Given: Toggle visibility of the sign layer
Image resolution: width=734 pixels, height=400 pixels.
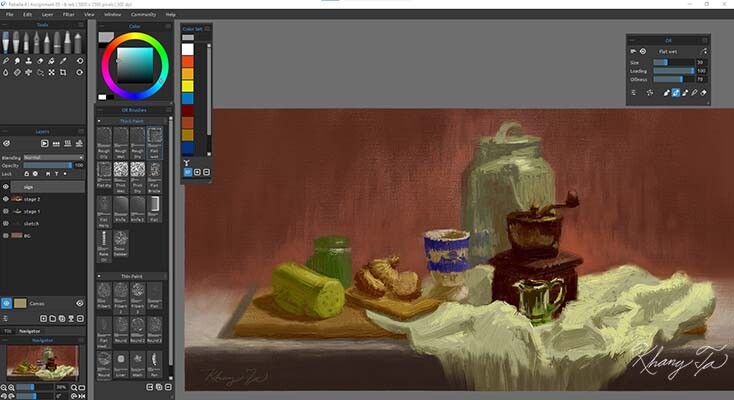Looking at the screenshot, I should 6,187.
